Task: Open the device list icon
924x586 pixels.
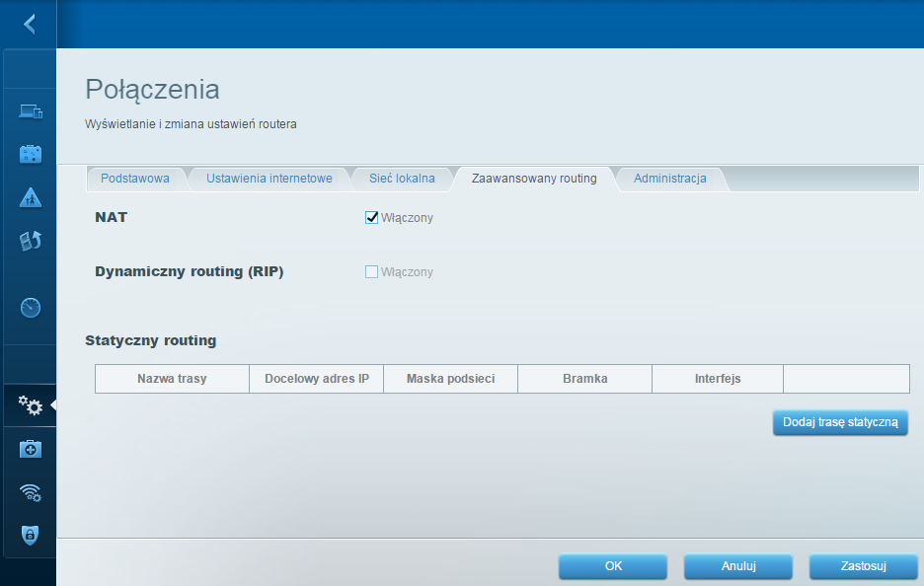Action: click(30, 110)
